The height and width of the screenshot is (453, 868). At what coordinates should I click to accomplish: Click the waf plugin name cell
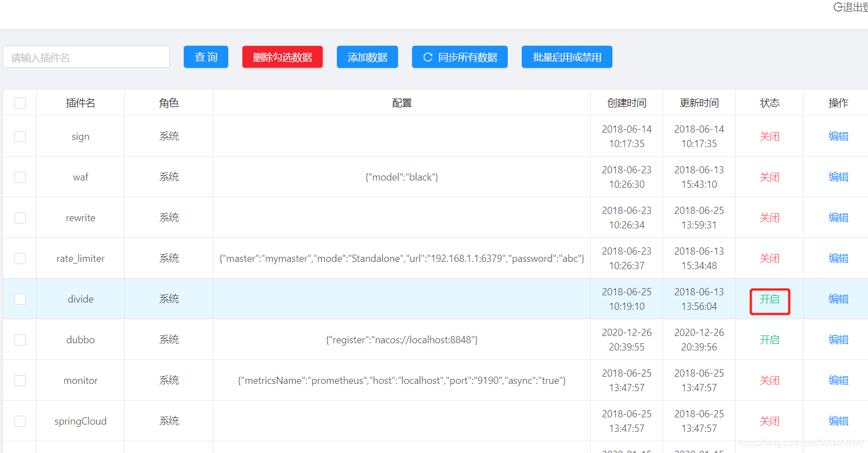pos(81,177)
